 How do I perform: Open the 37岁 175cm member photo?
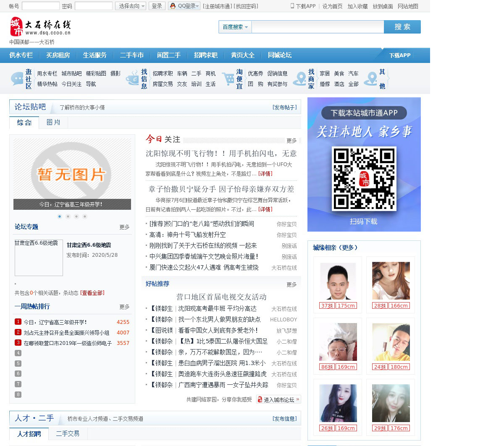[338, 281]
